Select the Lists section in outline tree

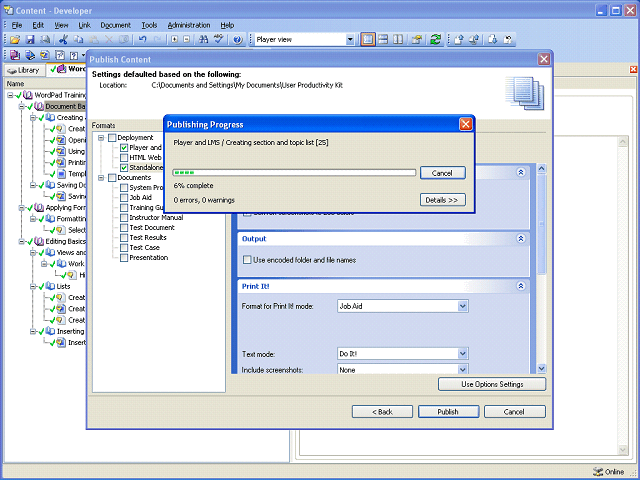[63, 287]
